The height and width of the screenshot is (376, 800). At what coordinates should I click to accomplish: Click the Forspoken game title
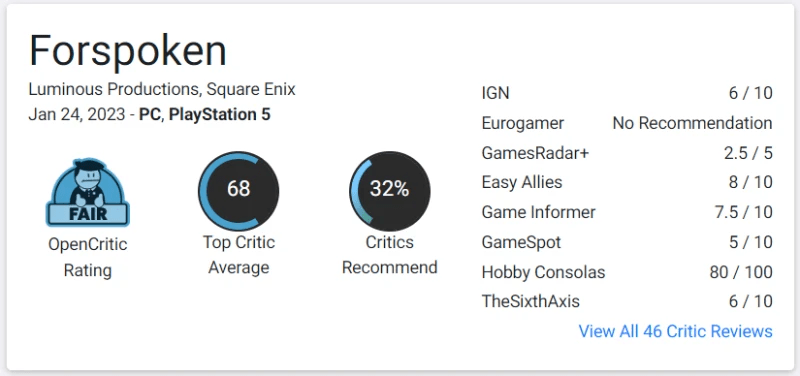click(128, 51)
